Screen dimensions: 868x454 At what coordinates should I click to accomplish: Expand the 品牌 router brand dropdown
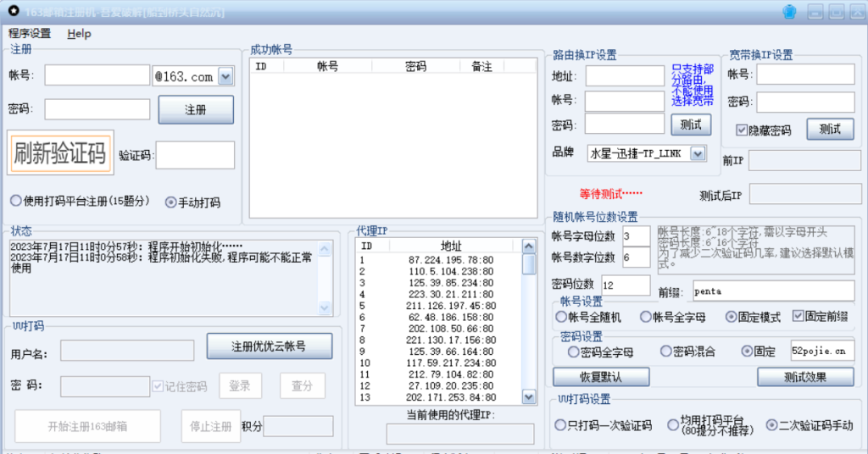(698, 153)
